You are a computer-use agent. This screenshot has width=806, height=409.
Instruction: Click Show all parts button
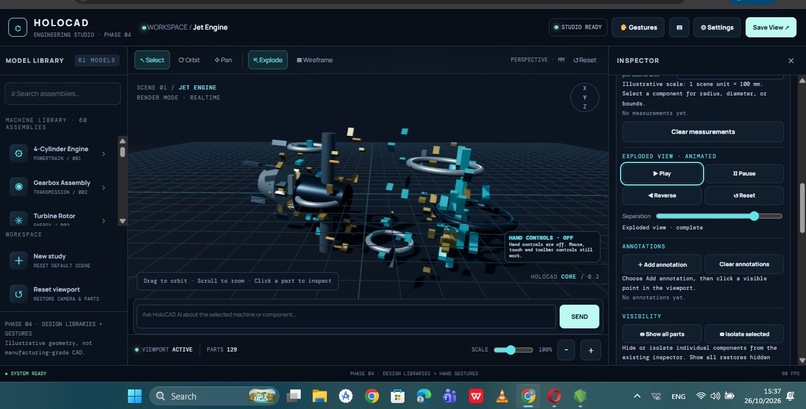point(662,334)
